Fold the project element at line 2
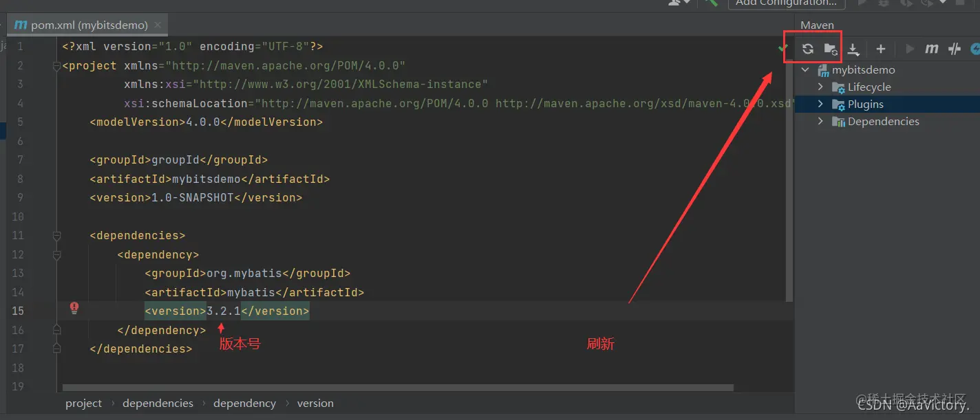 pyautogui.click(x=56, y=67)
